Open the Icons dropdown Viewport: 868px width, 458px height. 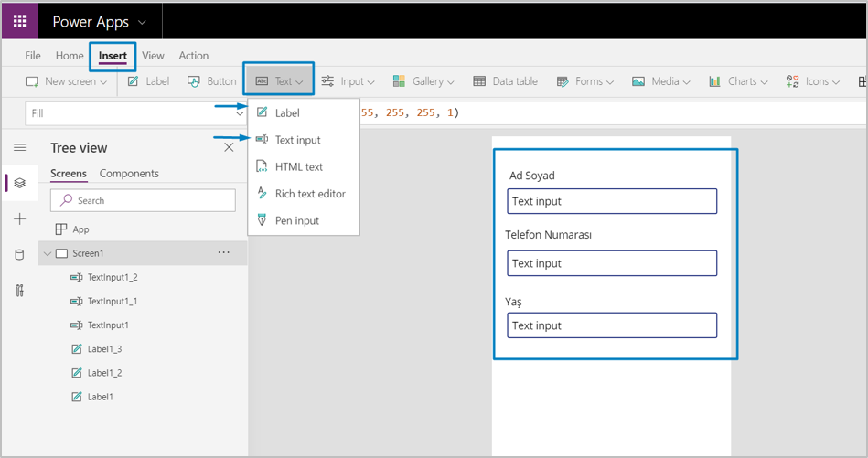[812, 81]
